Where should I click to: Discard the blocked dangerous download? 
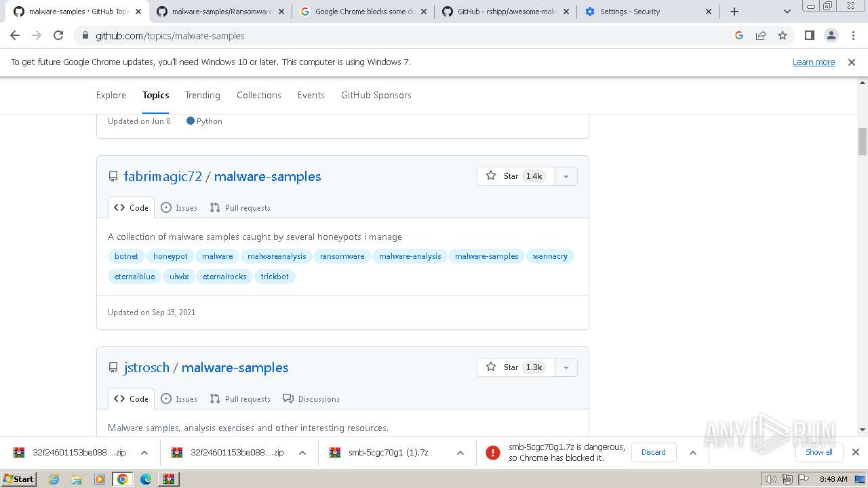[x=654, y=452]
